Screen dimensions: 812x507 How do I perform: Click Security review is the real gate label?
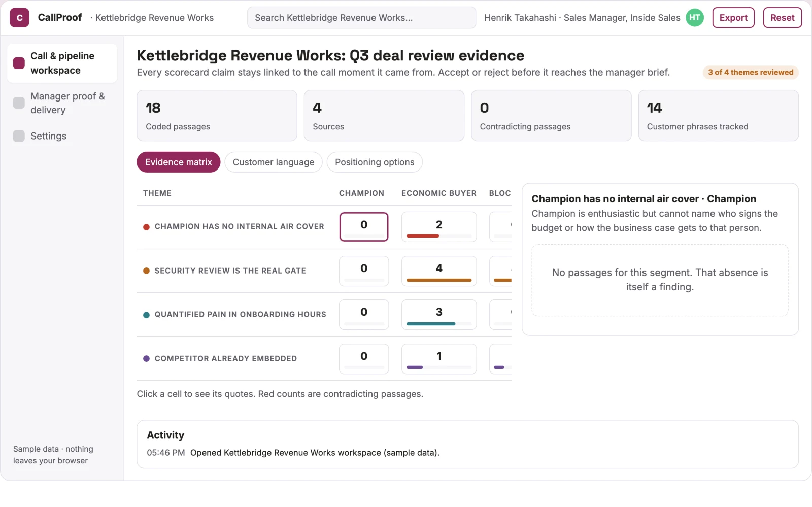click(x=230, y=271)
